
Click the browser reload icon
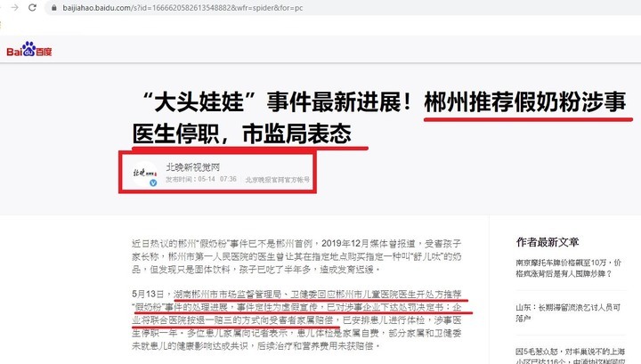[x=32, y=7]
